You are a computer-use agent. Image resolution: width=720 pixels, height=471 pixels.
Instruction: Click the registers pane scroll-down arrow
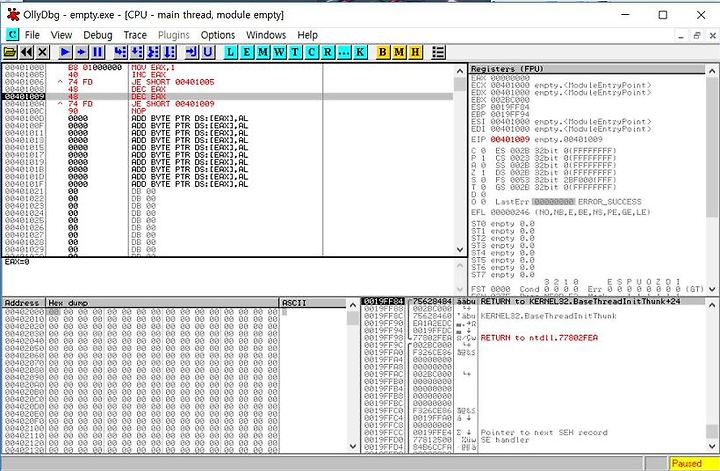pos(712,289)
